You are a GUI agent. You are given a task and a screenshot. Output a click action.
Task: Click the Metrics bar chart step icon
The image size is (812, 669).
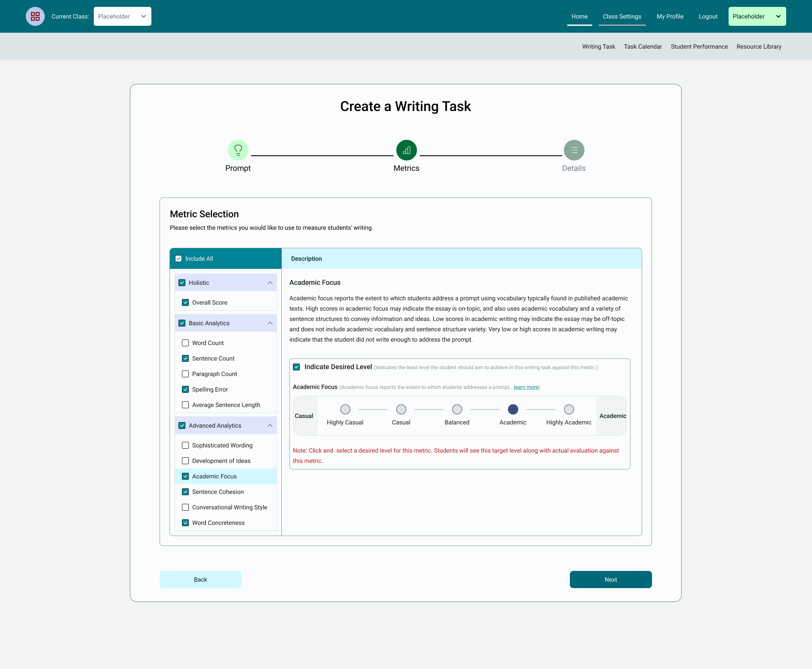click(x=406, y=150)
